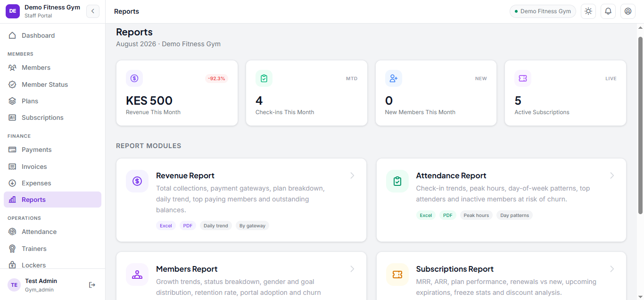This screenshot has height=300, width=644.
Task: Open the Subscriptions Report title
Action: 455,269
